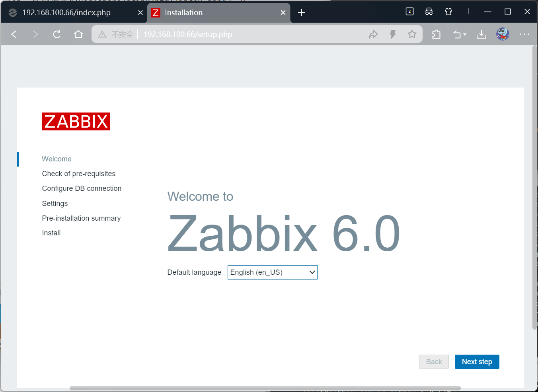
Task: Select Configure DB connection step
Action: tap(82, 188)
